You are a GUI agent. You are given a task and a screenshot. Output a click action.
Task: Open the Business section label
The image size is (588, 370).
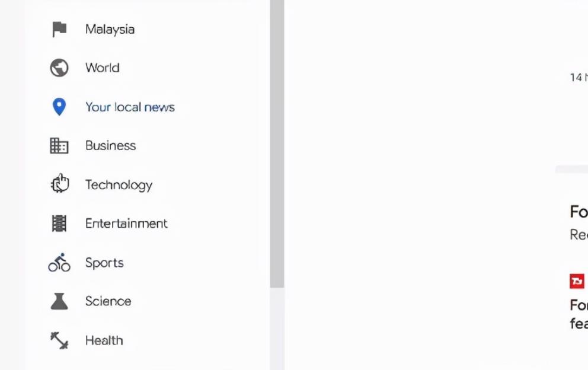tap(110, 146)
